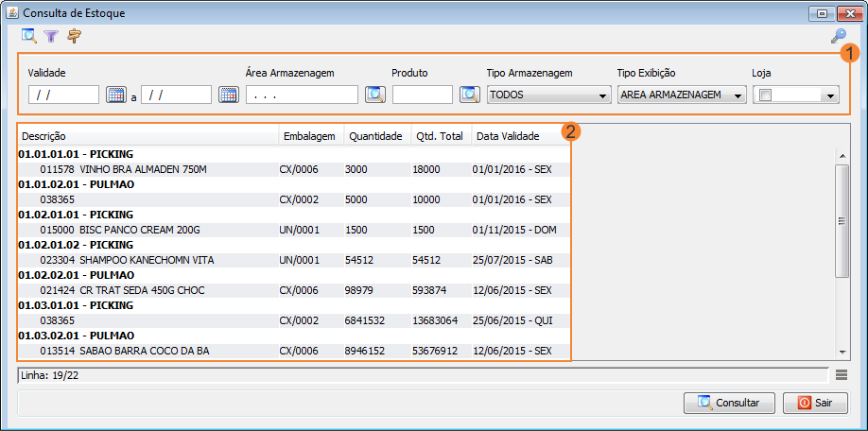Viewport: 868px width, 431px height.
Task: Click the vertical scrollbar thumb
Action: tap(842, 221)
